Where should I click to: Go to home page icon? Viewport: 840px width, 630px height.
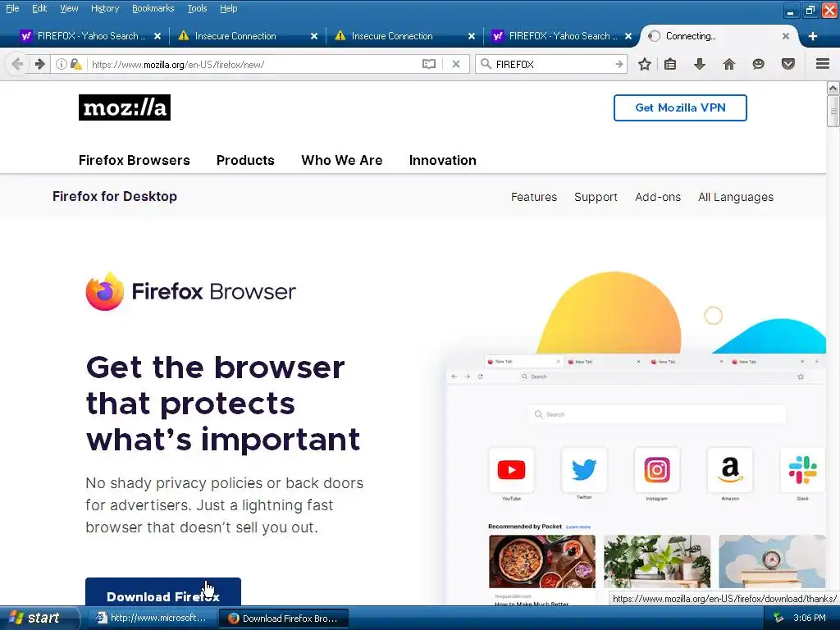click(728, 64)
